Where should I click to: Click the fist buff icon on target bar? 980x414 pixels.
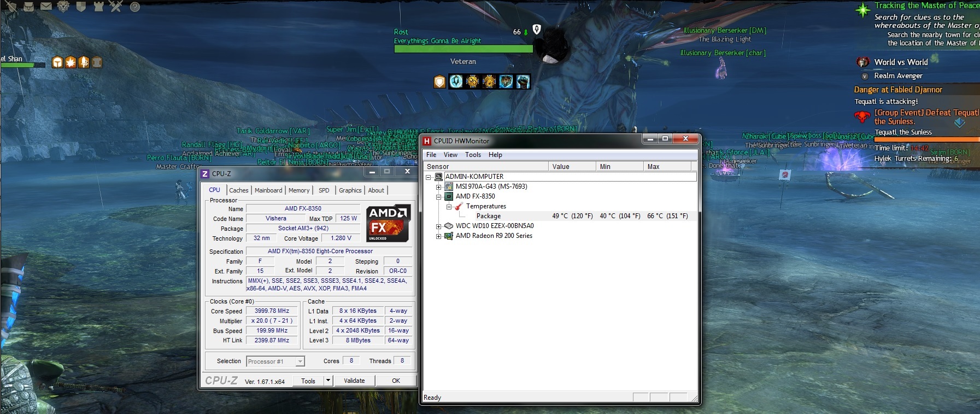(523, 81)
